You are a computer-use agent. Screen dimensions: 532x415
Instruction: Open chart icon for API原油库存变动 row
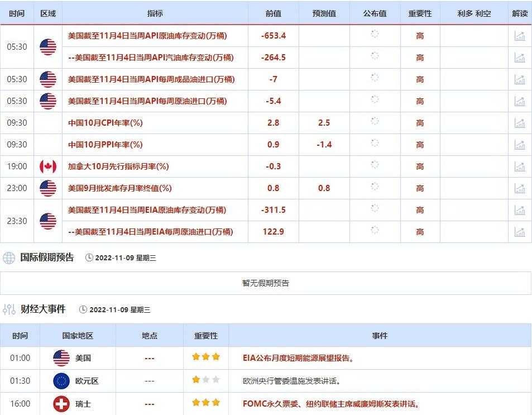[520, 36]
